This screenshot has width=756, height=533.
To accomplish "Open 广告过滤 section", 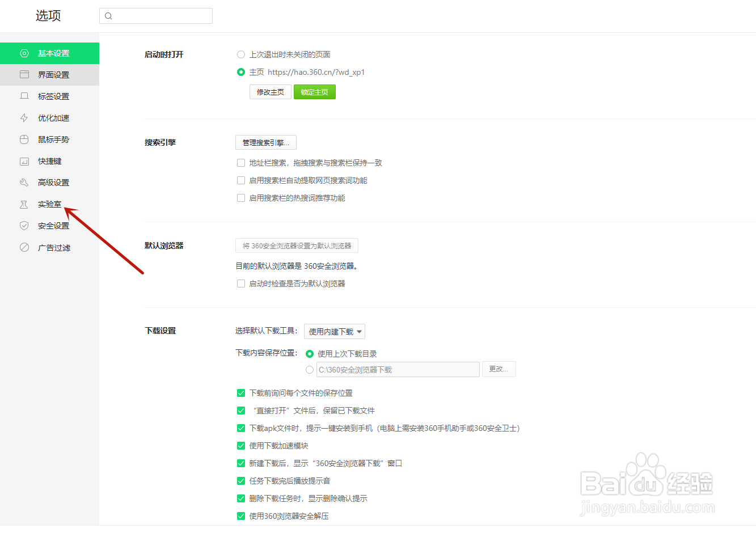I will 49,247.
